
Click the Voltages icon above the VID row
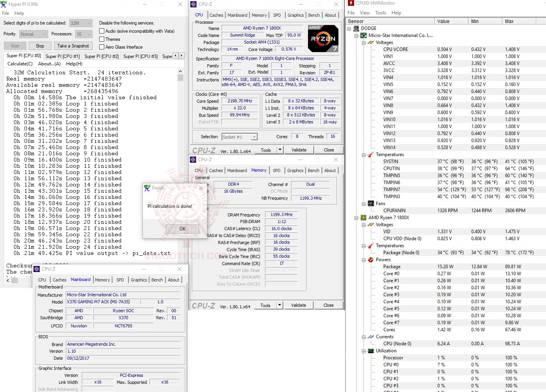(x=371, y=225)
